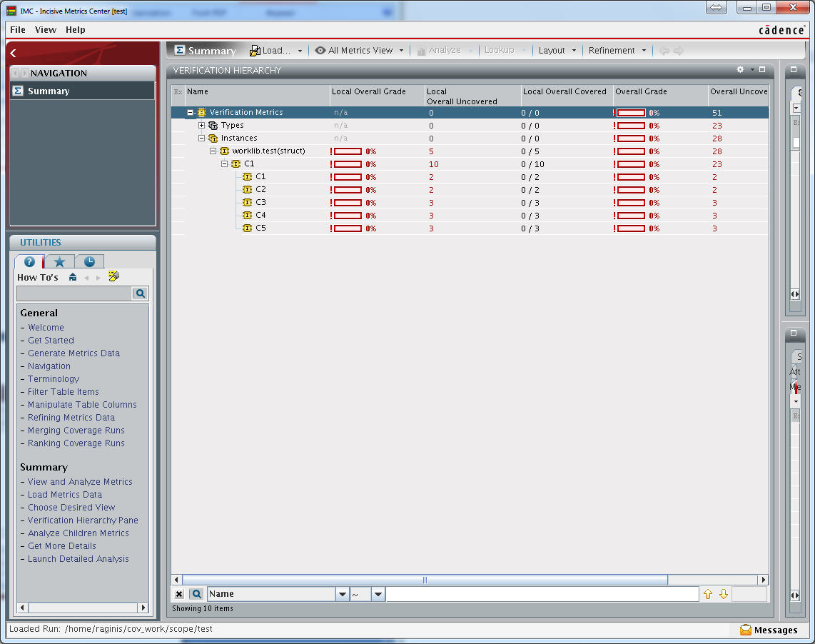Viewport: 815px width, 644px height.
Task: Collapse the parent C1 instance node
Action: point(225,164)
